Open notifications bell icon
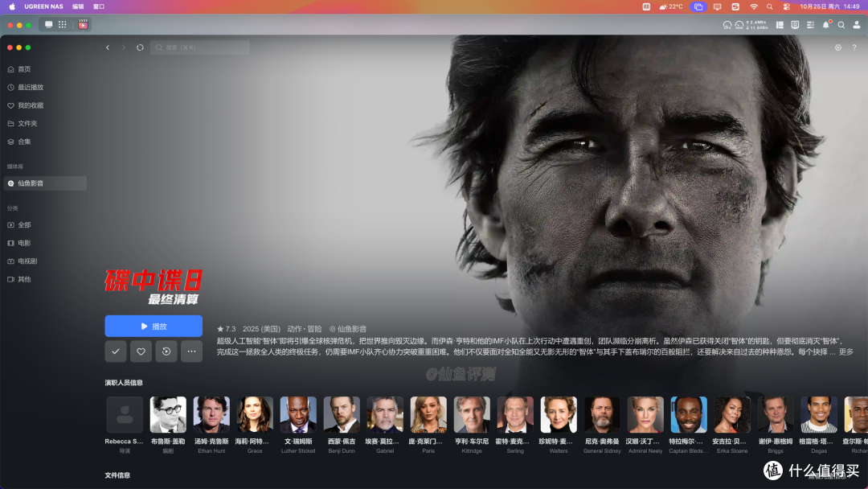The width and height of the screenshot is (868, 489). click(x=826, y=25)
